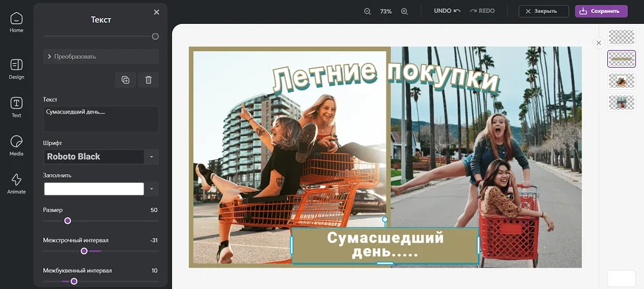Click the Размер slider handle
Screen dimensions: 644x289
(68, 221)
